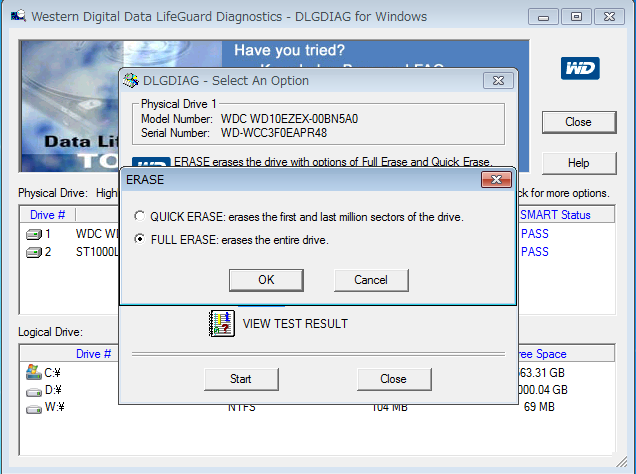Confirm erase with the OK button
The height and width of the screenshot is (474, 636).
tap(266, 280)
